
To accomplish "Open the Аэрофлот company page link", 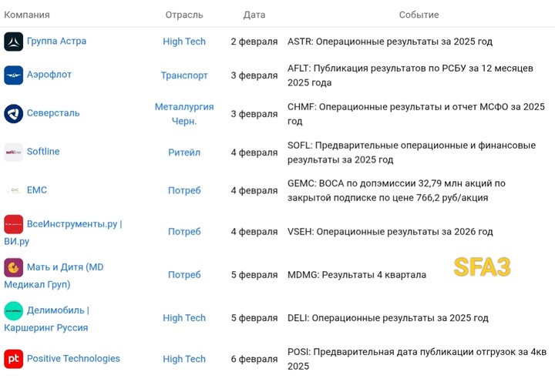I will pos(49,75).
